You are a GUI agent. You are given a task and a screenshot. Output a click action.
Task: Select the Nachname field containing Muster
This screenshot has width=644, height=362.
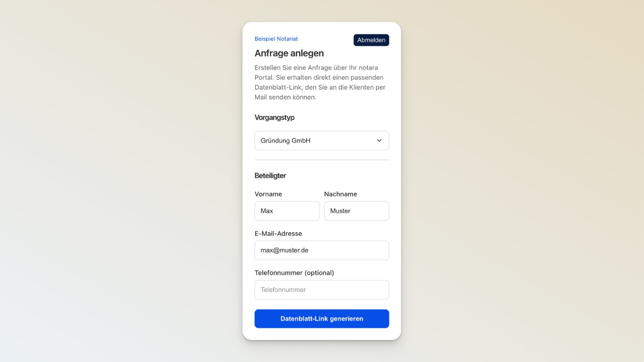[356, 211]
